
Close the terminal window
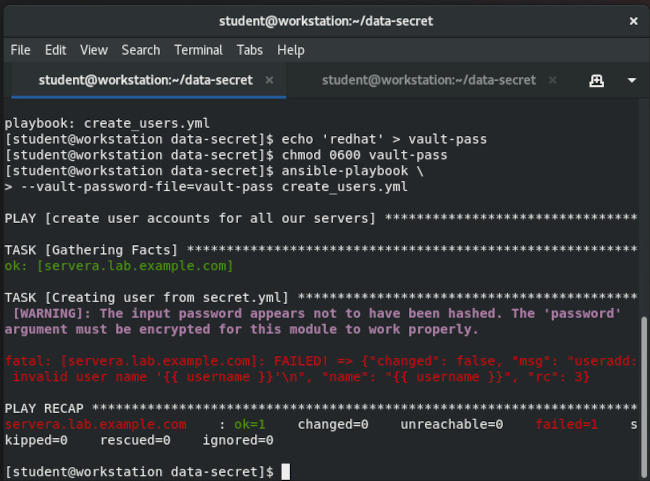pyautogui.click(x=632, y=20)
